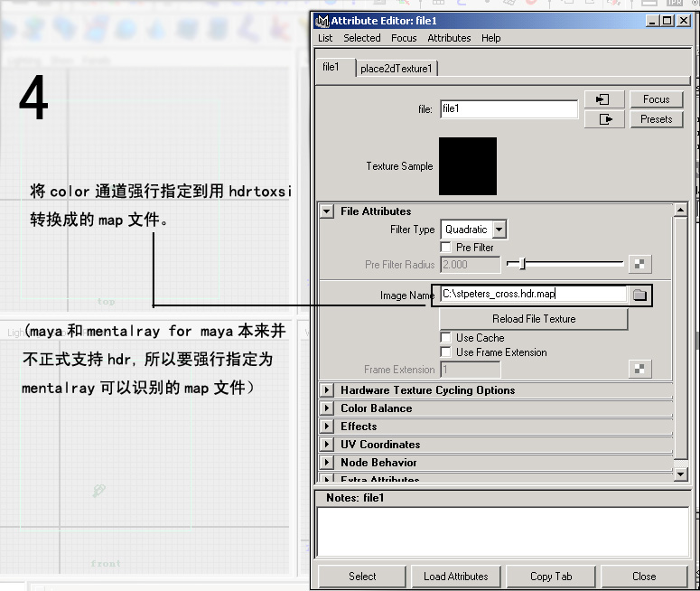Click the file name input field
Screen dimensions: 700x591
point(509,109)
